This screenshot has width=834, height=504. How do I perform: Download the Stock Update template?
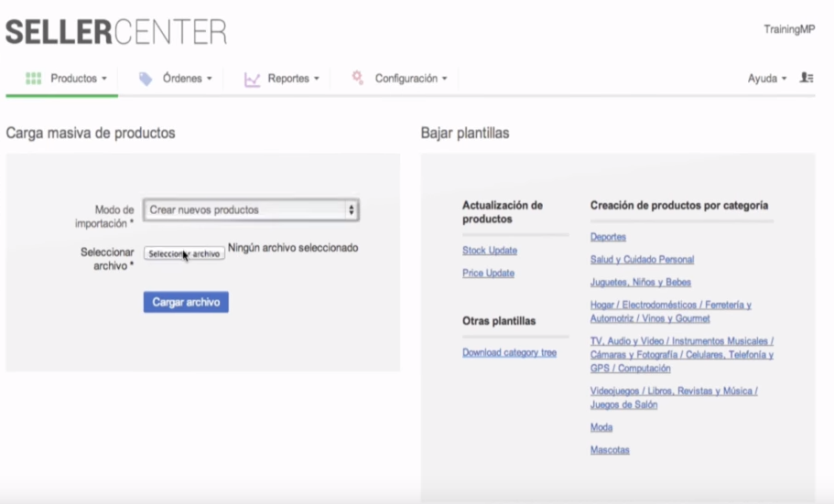coord(489,251)
